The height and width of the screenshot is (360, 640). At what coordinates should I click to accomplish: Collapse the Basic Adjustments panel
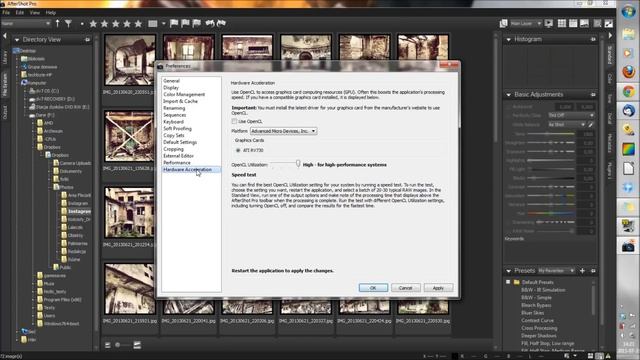coord(509,95)
